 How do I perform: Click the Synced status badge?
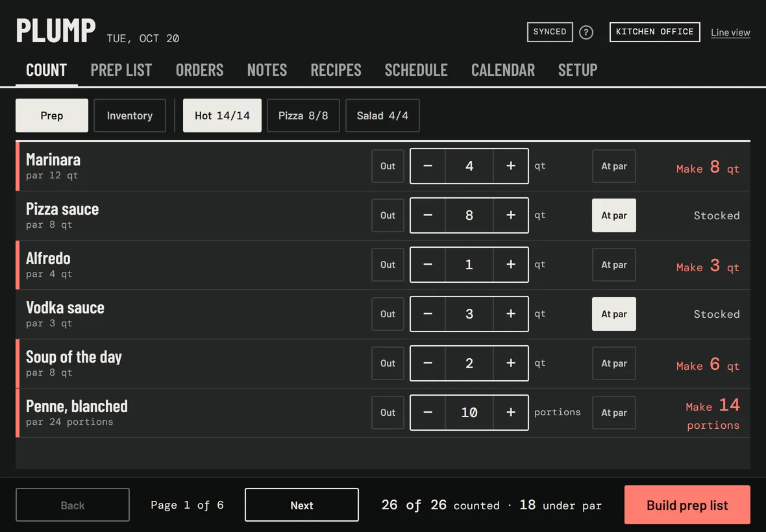click(x=550, y=32)
